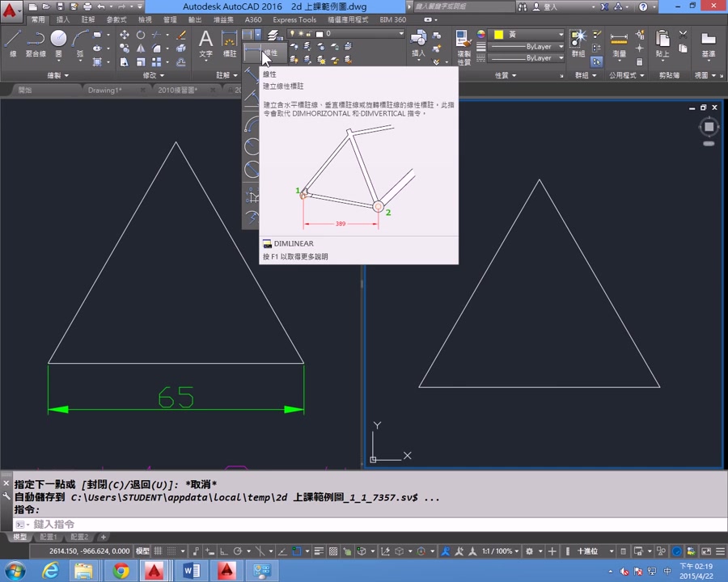728x582 pixels.
Task: Toggle transparency display in status bar
Action: coord(333,551)
